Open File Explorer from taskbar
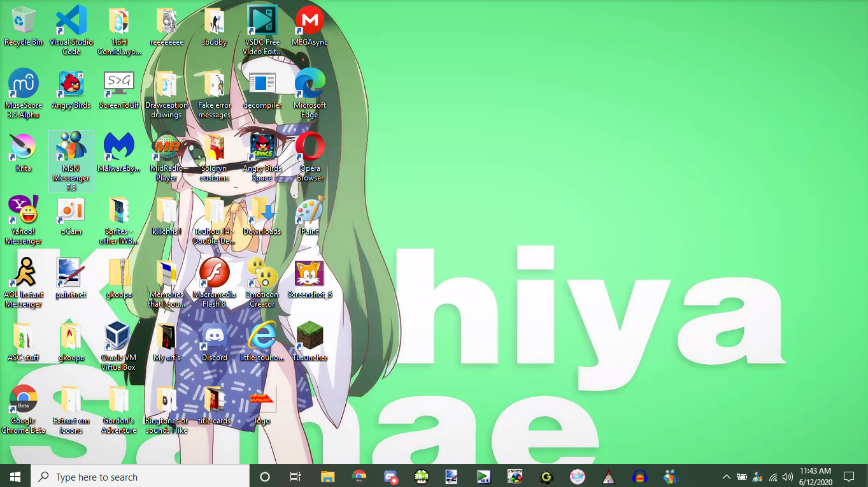868x487 pixels. pos(327,476)
